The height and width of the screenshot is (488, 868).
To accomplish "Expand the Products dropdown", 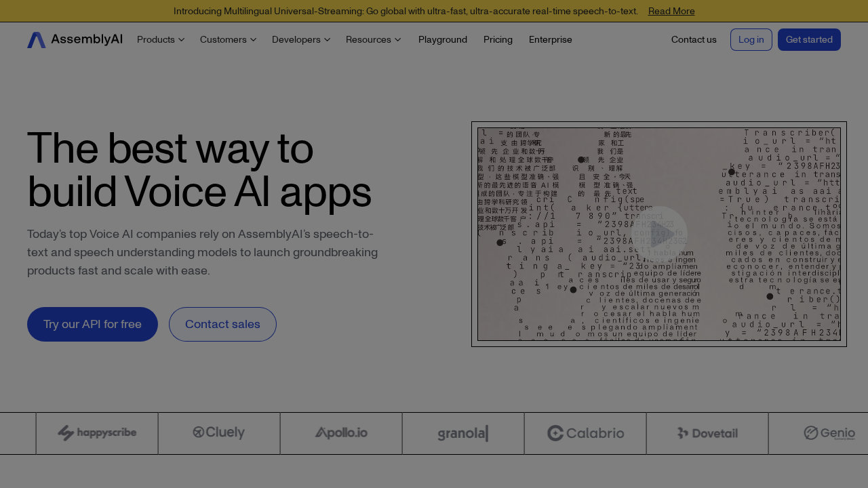I will tap(160, 39).
